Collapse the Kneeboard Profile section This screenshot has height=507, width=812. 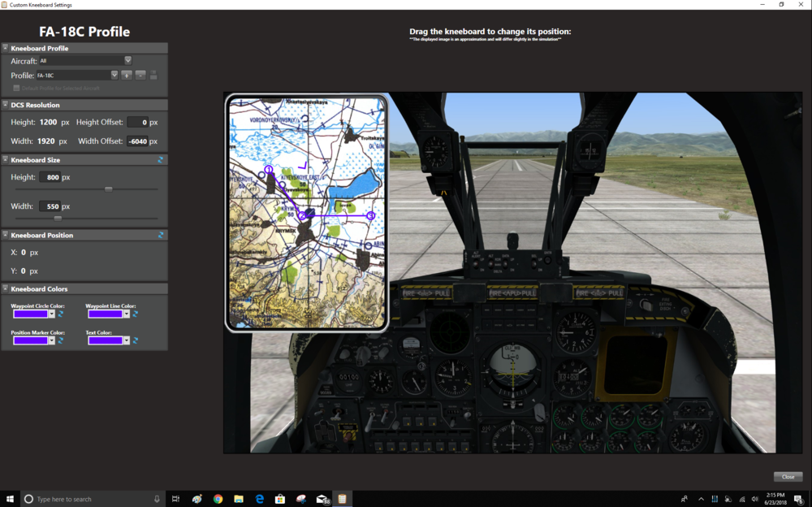click(6, 48)
